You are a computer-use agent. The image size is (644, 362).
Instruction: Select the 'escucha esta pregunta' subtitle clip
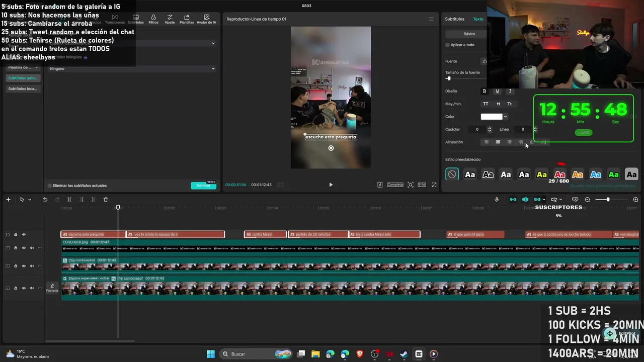click(93, 234)
